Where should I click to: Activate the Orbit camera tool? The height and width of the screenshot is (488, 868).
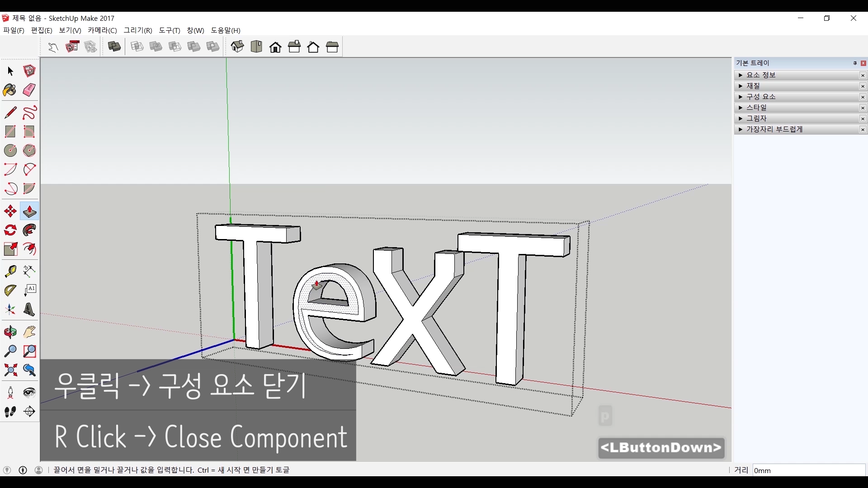tap(10, 333)
